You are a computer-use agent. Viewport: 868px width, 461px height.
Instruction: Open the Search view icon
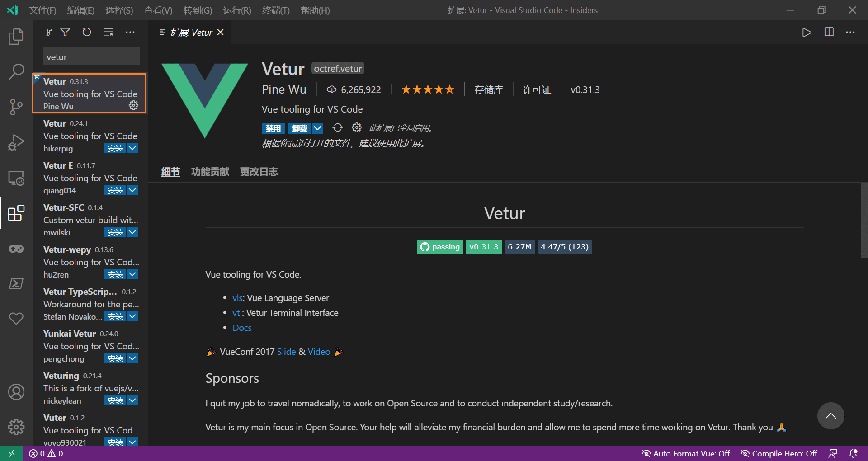(x=16, y=71)
